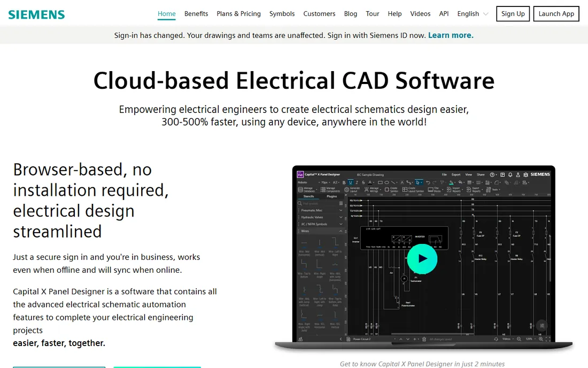Click caption 'Get to know Capital X Panel Designer'
The image size is (588, 368).
422,364
